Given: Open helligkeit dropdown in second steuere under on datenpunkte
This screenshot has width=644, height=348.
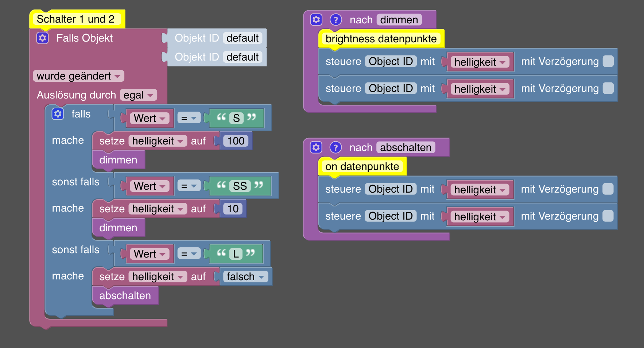Looking at the screenshot, I should 480,217.
